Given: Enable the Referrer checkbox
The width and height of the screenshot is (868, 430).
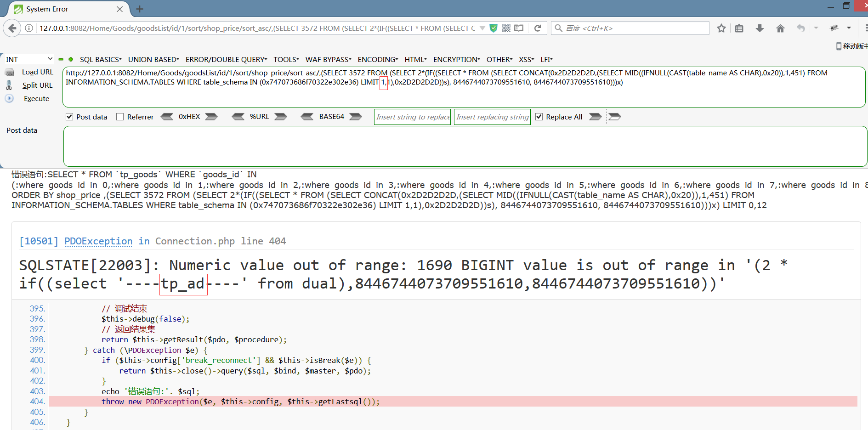Looking at the screenshot, I should pos(120,117).
